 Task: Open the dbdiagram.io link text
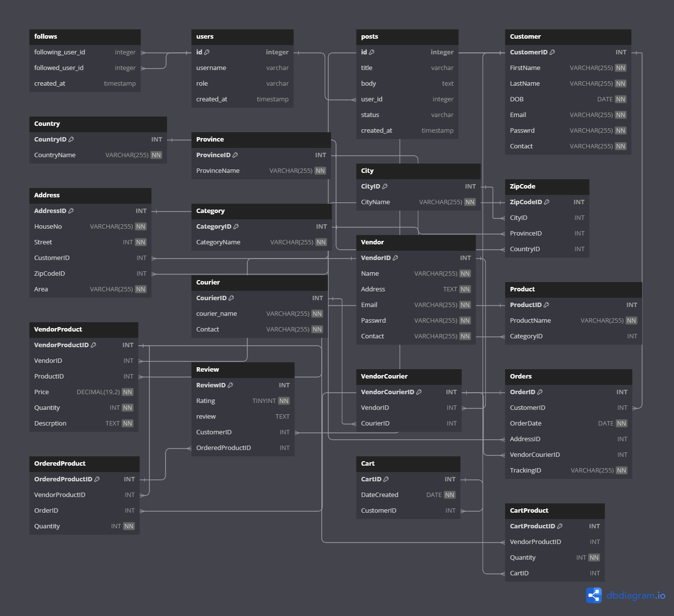click(x=636, y=595)
